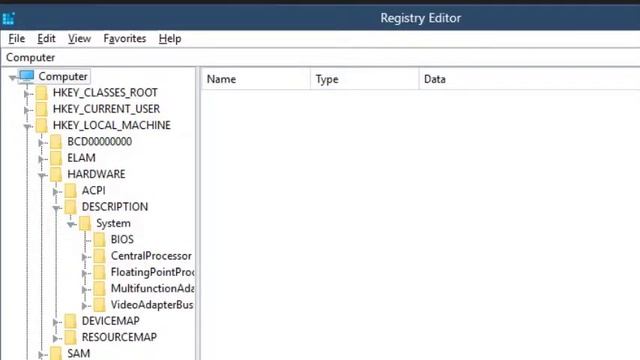Screen dimensions: 640x360
Task: Select the DEVICEMAP key label
Action: tap(111, 321)
